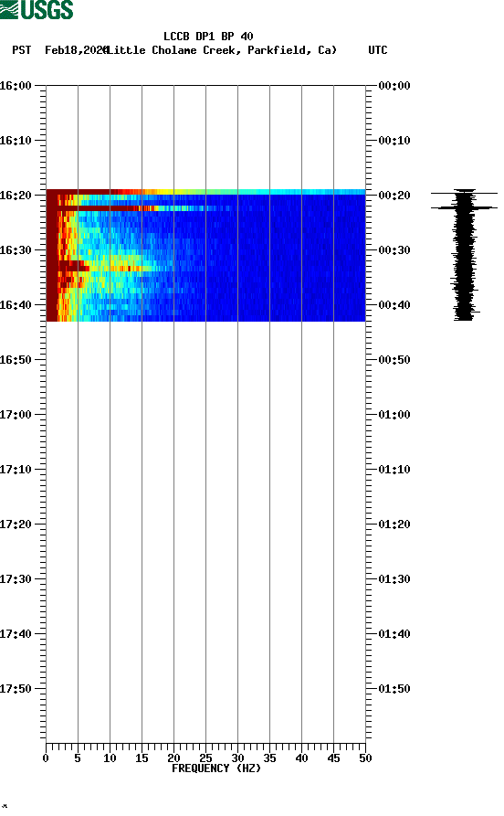Click the '00:10' UTC time label
Screen dimensions: 504x816
[394, 141]
